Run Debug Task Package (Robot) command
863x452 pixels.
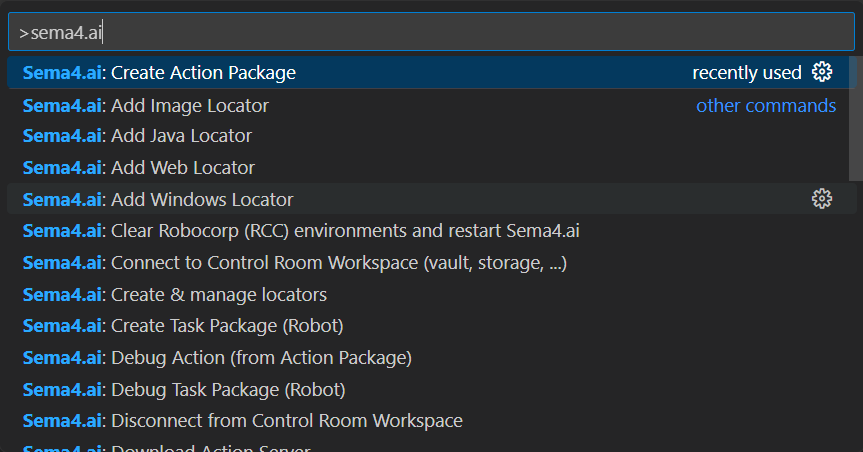(x=432, y=390)
